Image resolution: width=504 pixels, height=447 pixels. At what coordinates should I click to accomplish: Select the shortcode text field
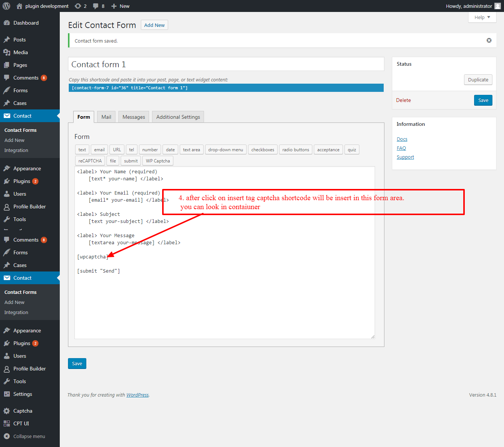click(x=226, y=88)
